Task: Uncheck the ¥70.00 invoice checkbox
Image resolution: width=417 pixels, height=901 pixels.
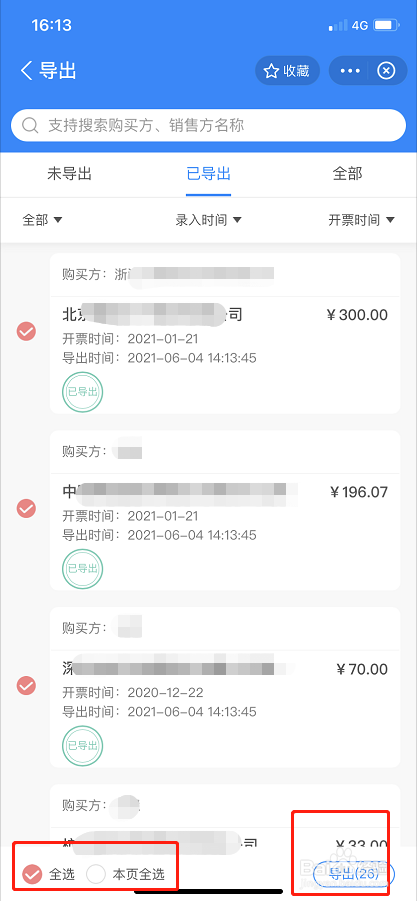Action: coord(26,686)
